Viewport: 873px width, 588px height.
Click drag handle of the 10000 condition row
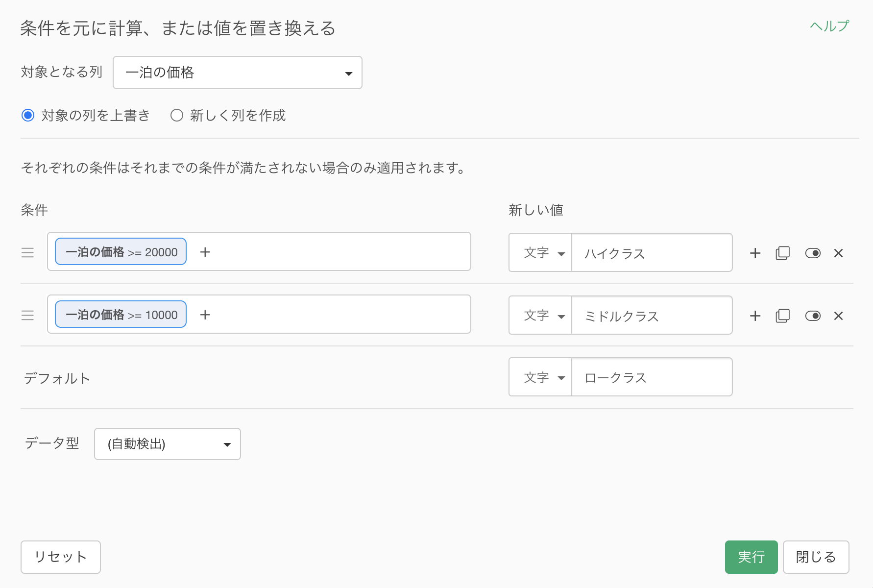point(28,315)
